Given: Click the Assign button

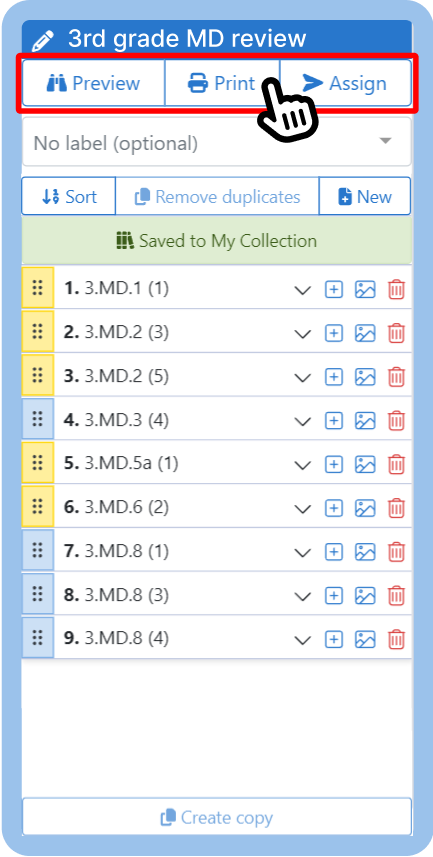Looking at the screenshot, I should coord(346,83).
